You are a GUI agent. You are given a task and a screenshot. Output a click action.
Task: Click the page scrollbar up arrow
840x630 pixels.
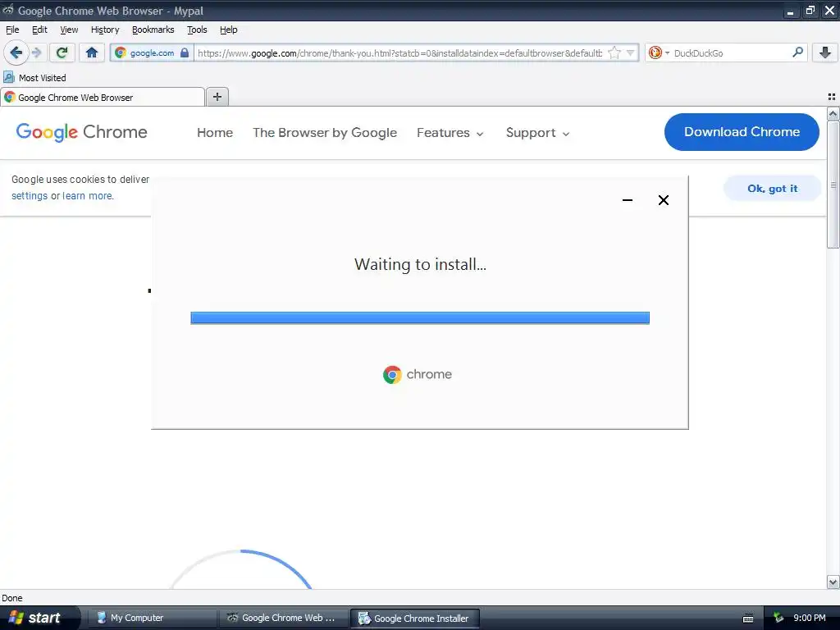tap(833, 113)
